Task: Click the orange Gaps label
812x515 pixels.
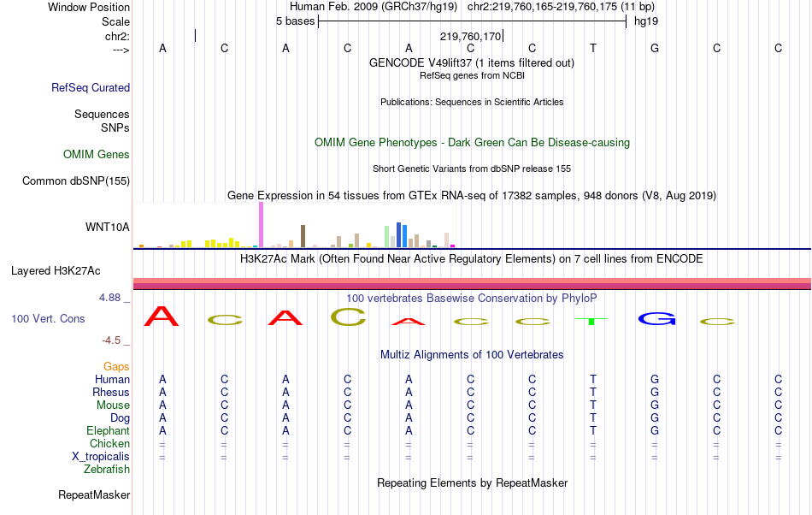Action: 116,366
